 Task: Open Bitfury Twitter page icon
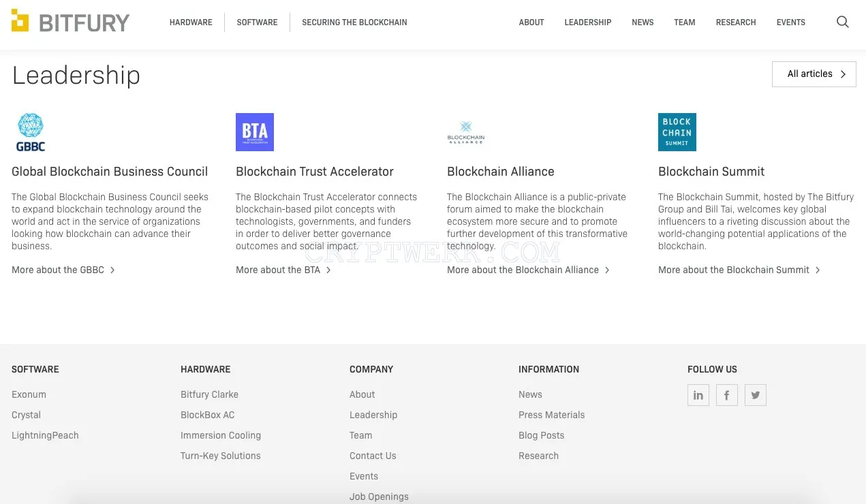[x=756, y=395]
